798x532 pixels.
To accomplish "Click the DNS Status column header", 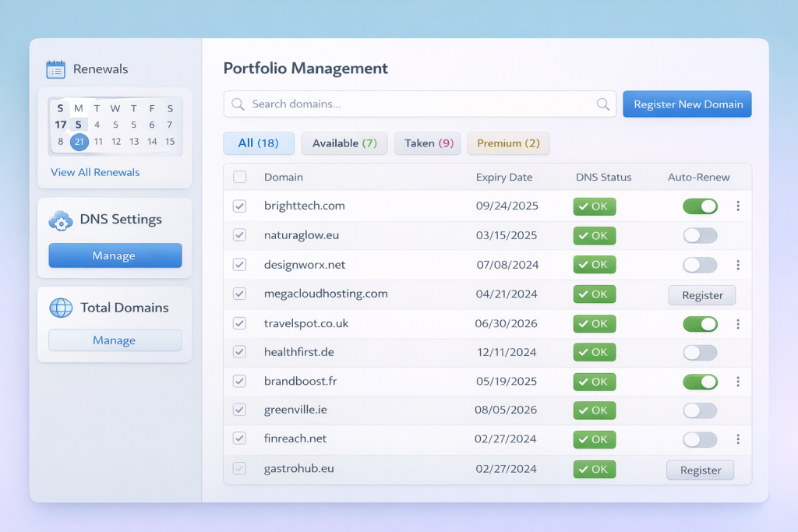I will [604, 177].
